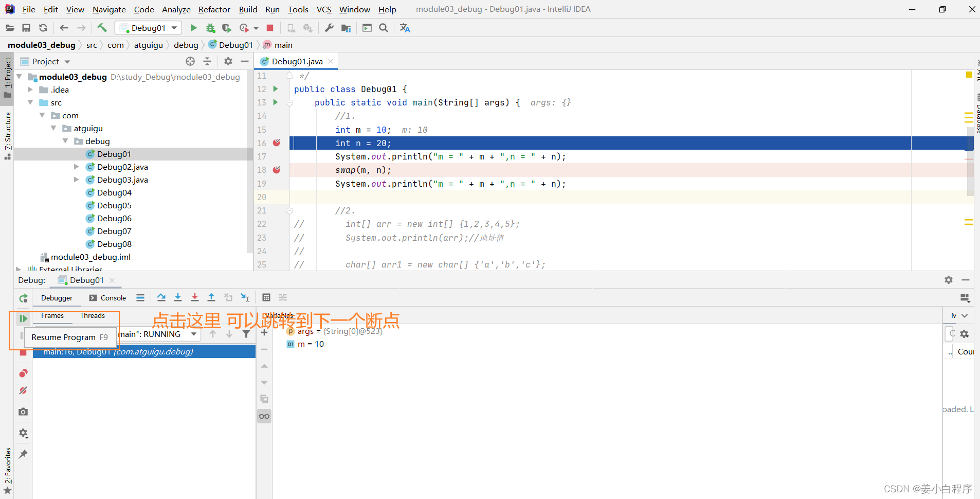Click the Translate icon in toolbar

tap(405, 28)
